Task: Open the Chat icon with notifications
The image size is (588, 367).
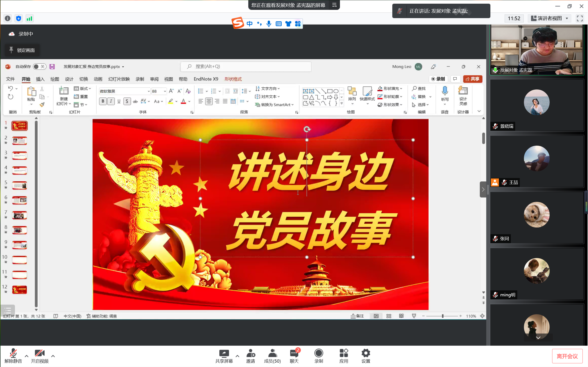Action: [294, 353]
